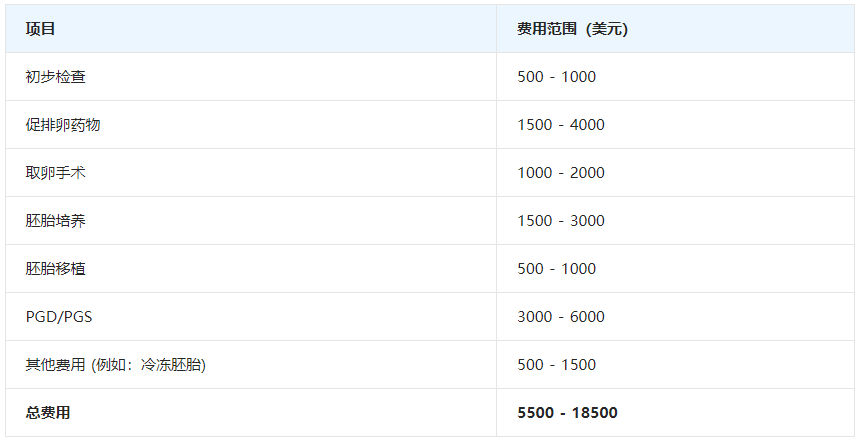Click the total '5500 - 18500' value
Screen dimensions: 856x445
click(x=567, y=413)
